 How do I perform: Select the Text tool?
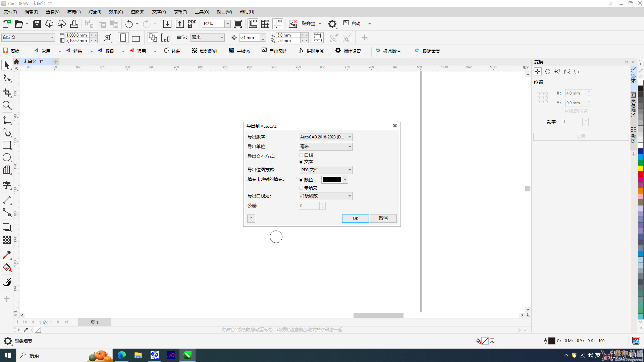pos(7,185)
